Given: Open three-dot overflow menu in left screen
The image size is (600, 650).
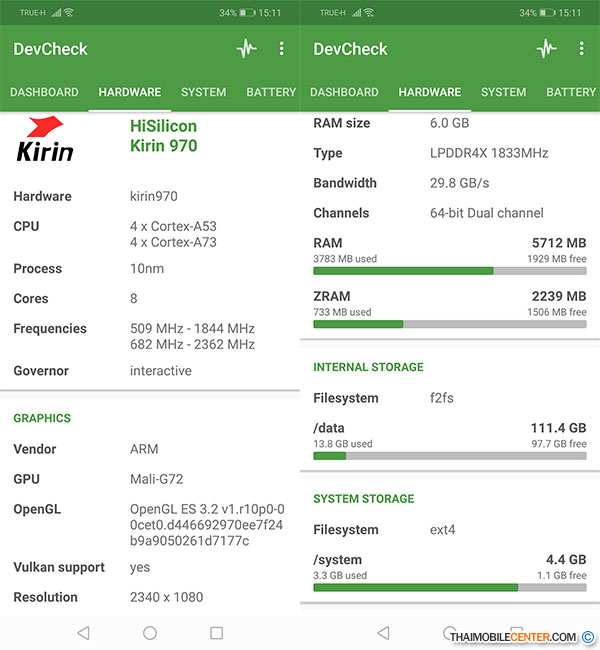Looking at the screenshot, I should coord(282,49).
